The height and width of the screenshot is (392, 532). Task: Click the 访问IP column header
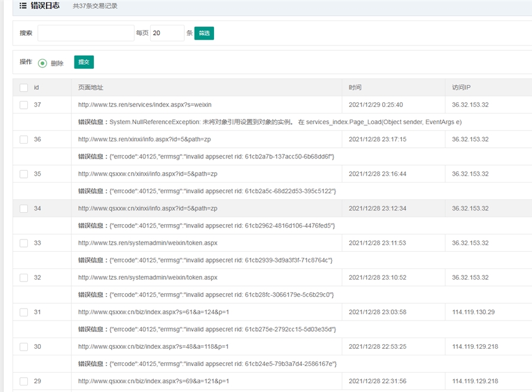coord(461,88)
